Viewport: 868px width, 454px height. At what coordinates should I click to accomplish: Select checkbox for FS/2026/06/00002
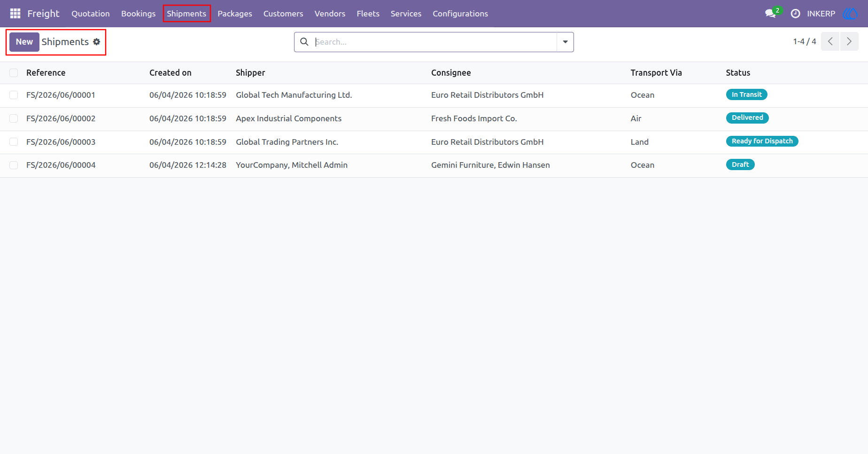point(14,118)
